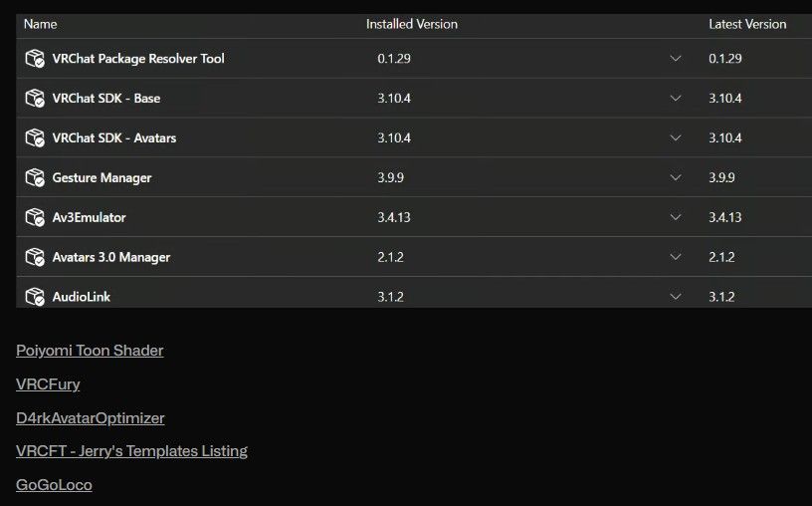Viewport: 812px width, 506px height.
Task: Open the D4rkAvatarOptimizer link
Action: [x=91, y=418]
